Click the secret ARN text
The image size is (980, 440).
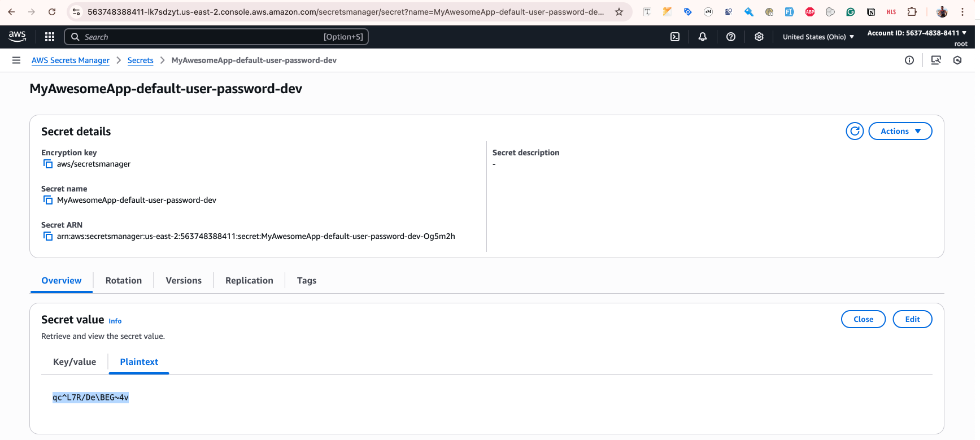pos(256,236)
